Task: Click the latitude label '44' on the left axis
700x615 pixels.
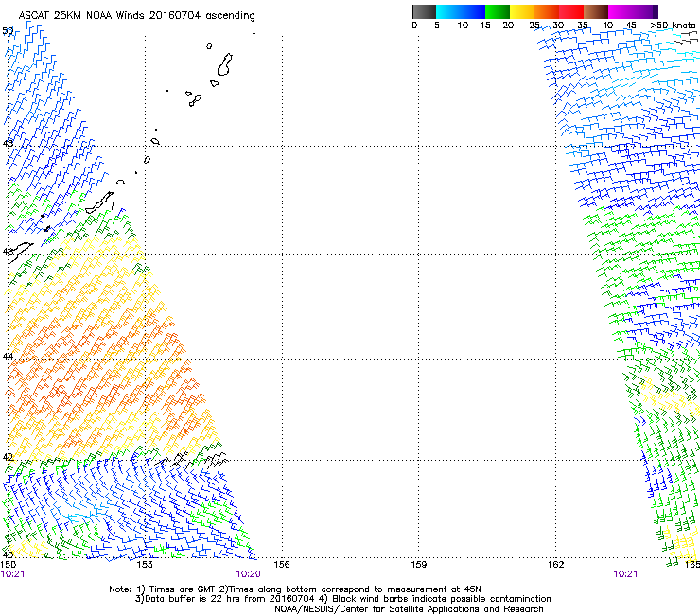Action: [8, 357]
